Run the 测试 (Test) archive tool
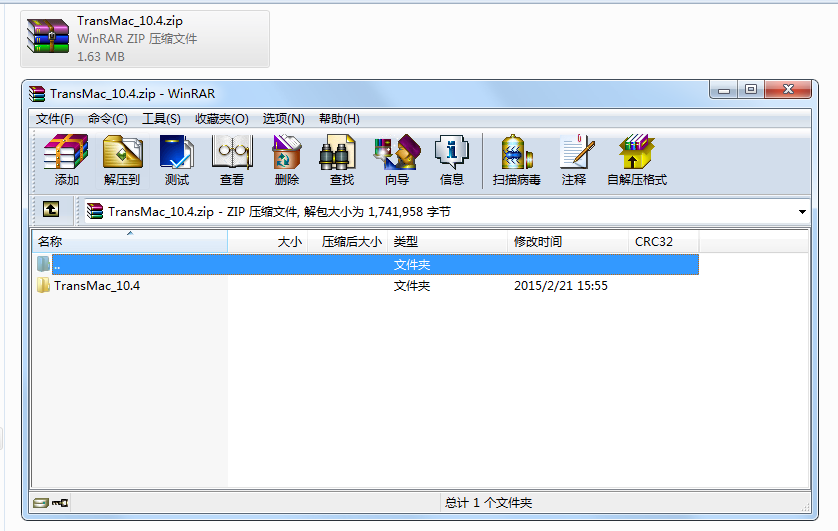The image size is (838, 531). point(177,160)
